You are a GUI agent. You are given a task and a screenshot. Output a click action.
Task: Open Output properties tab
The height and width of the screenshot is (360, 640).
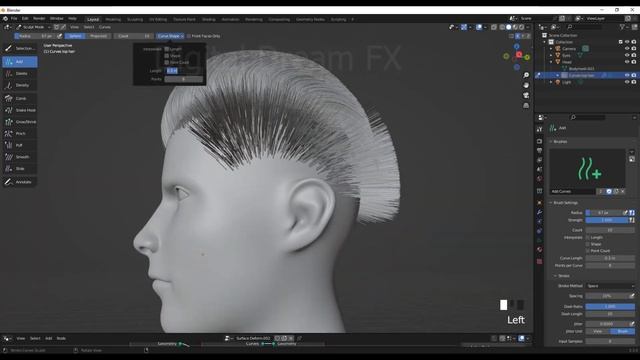click(540, 151)
